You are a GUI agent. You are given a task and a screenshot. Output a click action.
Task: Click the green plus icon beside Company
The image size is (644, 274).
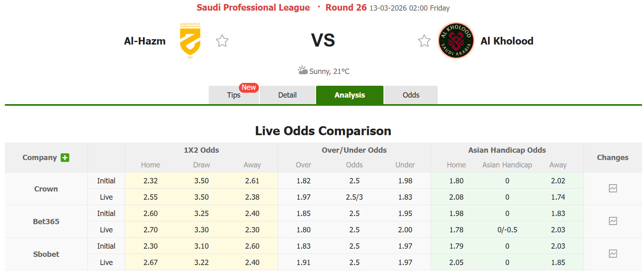coord(65,158)
